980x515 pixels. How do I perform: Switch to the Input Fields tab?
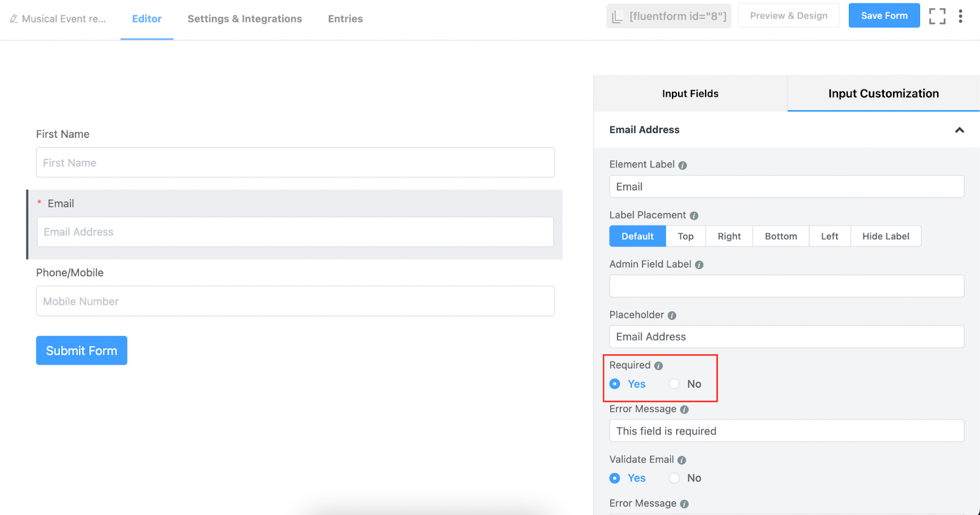690,94
